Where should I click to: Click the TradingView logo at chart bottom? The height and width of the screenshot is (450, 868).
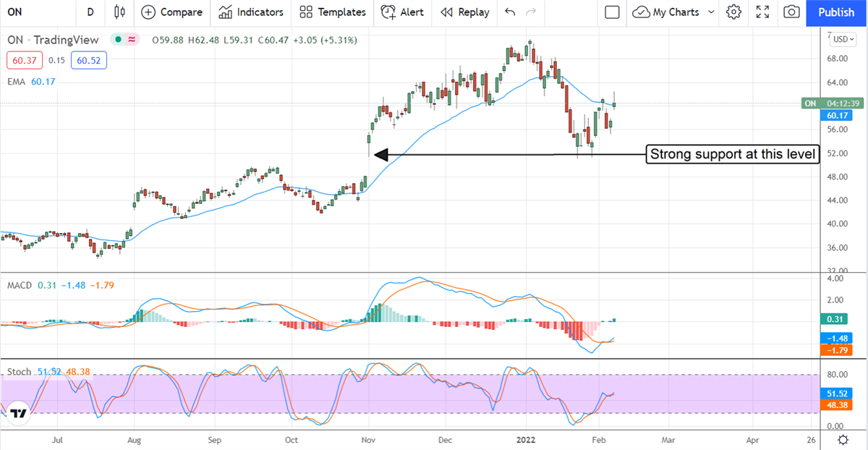tap(19, 413)
